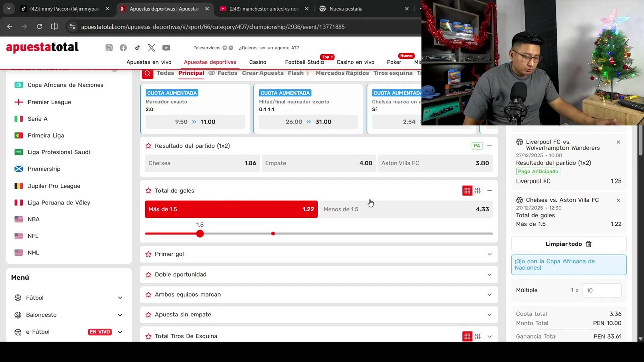Switch to the Crear Apuesta tab
Screen dimensions: 644x362
click(263, 73)
